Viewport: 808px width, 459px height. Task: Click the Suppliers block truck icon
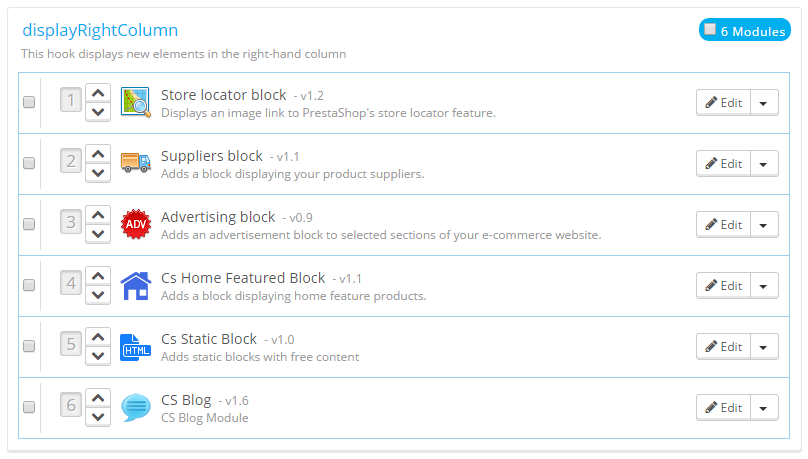(x=135, y=163)
